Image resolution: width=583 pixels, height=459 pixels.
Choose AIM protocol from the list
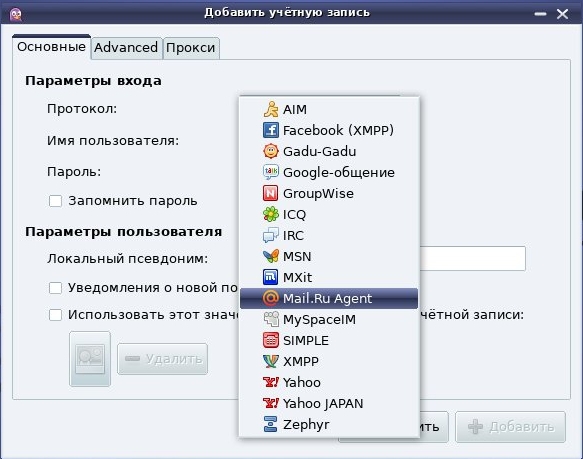click(329, 109)
